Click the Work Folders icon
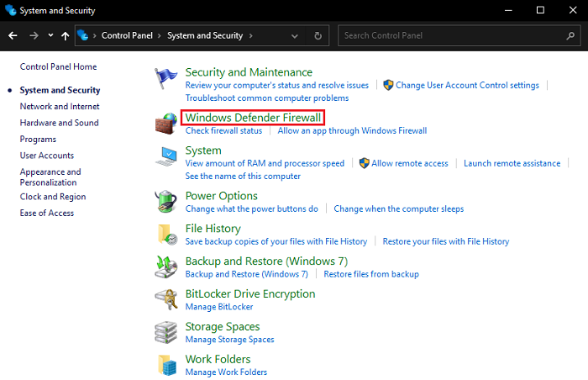This screenshot has width=588, height=380. (x=165, y=366)
